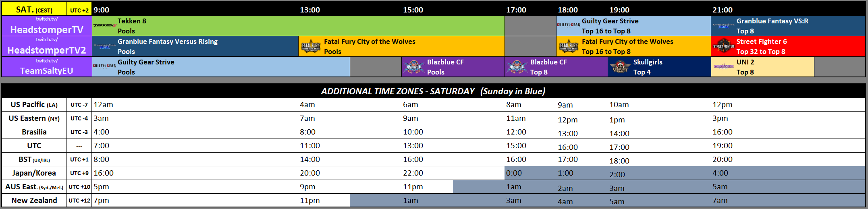The image size is (868, 209).
Task: Click Granblue Fantasy Versus Rising pools logo
Action: tap(105, 46)
